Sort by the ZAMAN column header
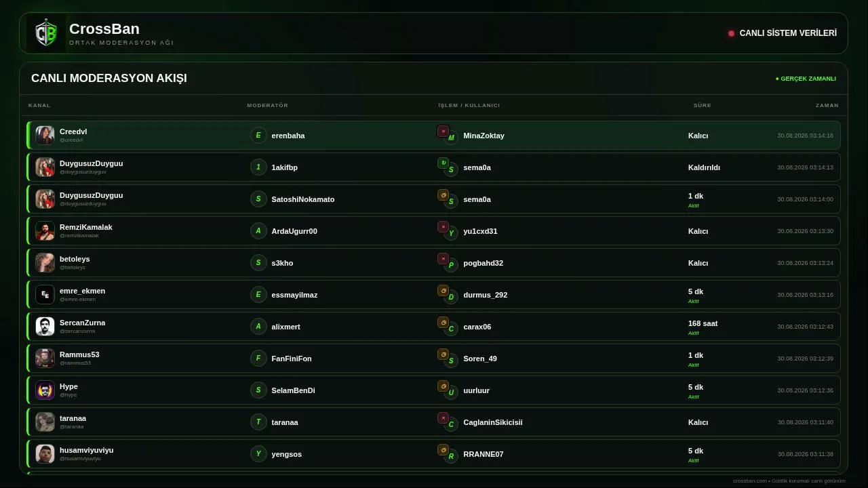 click(x=827, y=105)
